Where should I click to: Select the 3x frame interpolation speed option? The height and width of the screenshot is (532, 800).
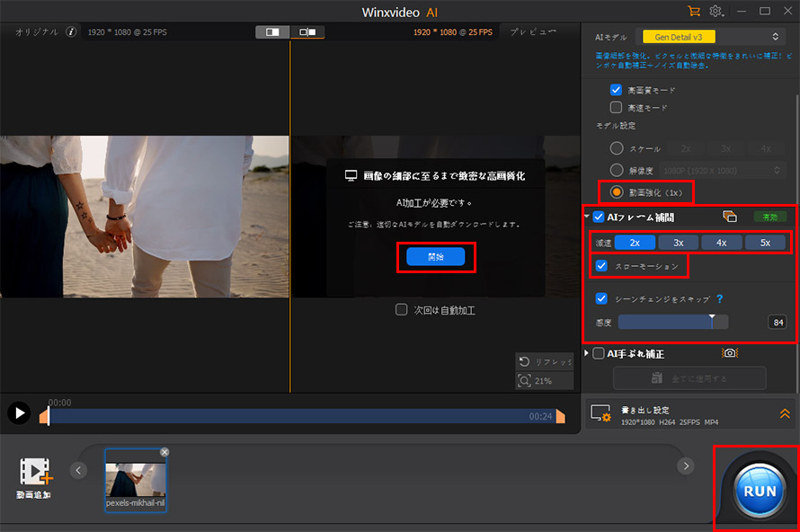[x=678, y=243]
